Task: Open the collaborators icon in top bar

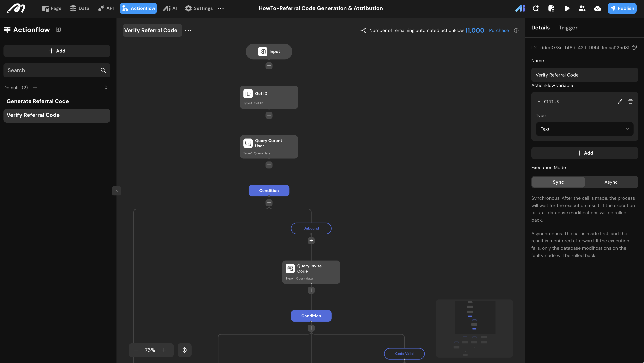Action: coord(582,9)
